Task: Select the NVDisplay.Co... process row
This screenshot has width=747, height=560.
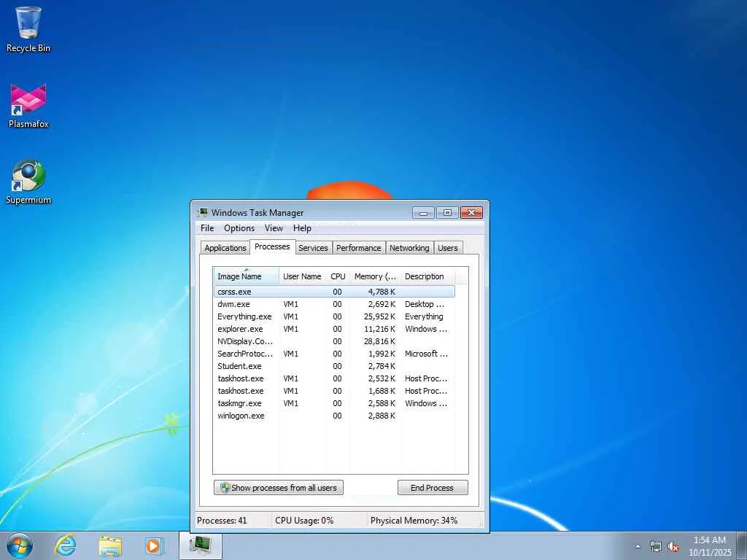Action: point(334,341)
